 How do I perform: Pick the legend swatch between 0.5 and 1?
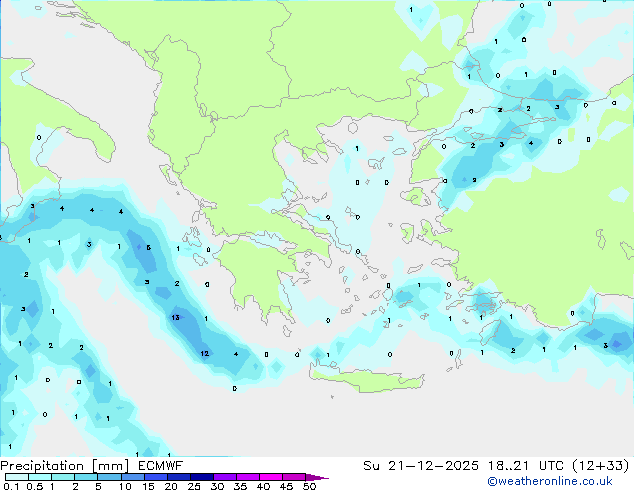tap(40, 477)
